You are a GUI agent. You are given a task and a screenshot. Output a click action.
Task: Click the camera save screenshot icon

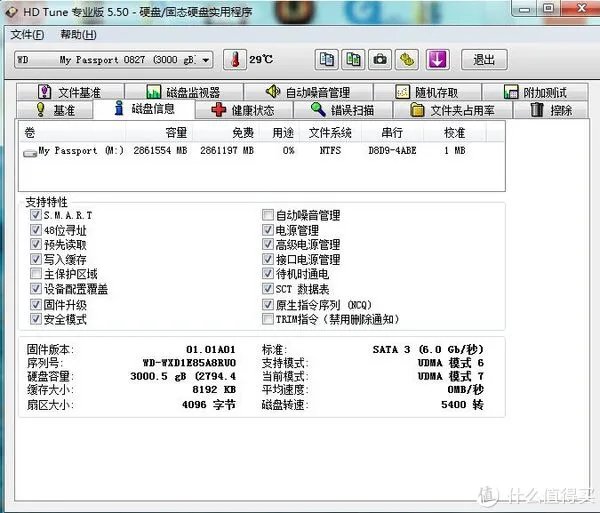[380, 60]
